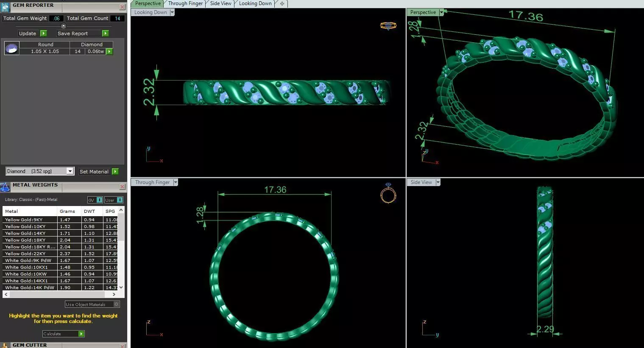Click the Metal Weights panel icon
Viewport: 644px width, 348px height.
coord(5,187)
